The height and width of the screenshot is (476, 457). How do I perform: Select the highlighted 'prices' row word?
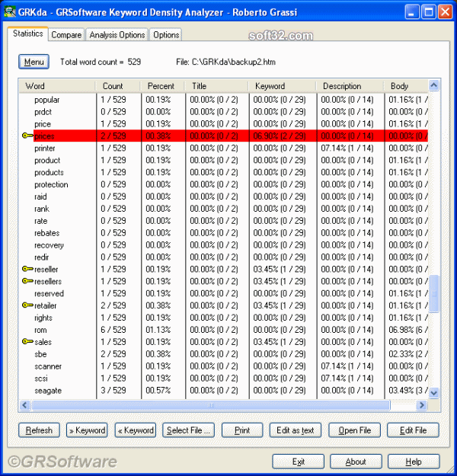pos(44,136)
